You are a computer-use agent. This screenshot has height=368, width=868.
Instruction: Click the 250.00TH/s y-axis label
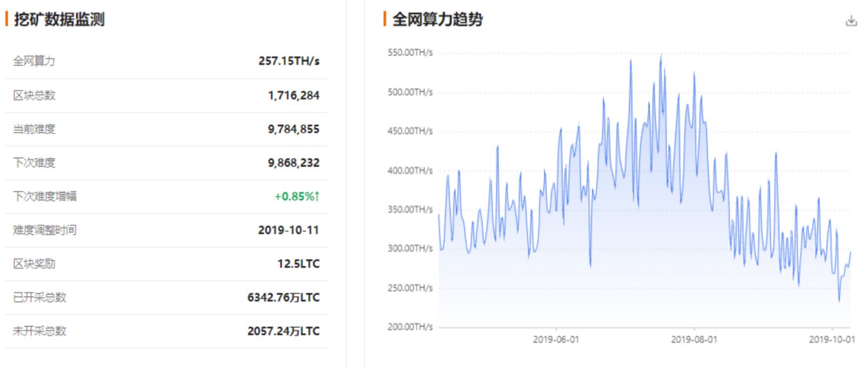pyautogui.click(x=410, y=288)
